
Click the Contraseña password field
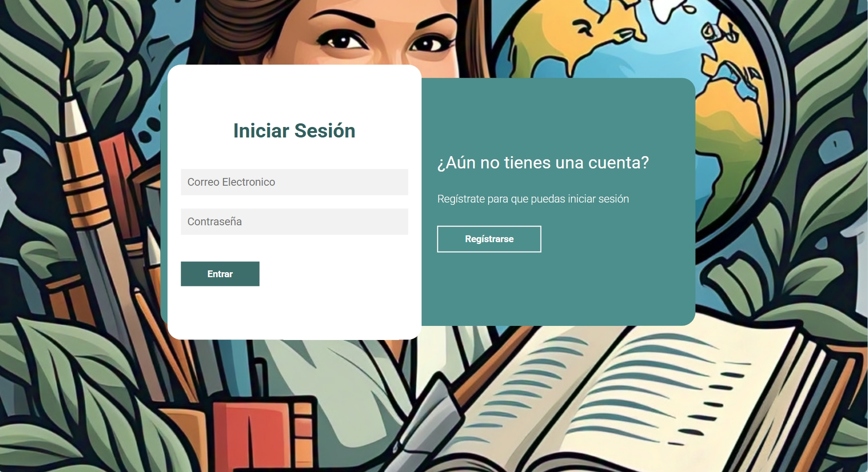pyautogui.click(x=294, y=222)
